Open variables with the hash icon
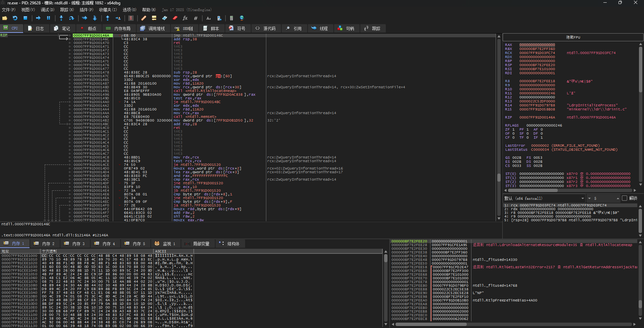644x328 pixels. click(x=196, y=18)
